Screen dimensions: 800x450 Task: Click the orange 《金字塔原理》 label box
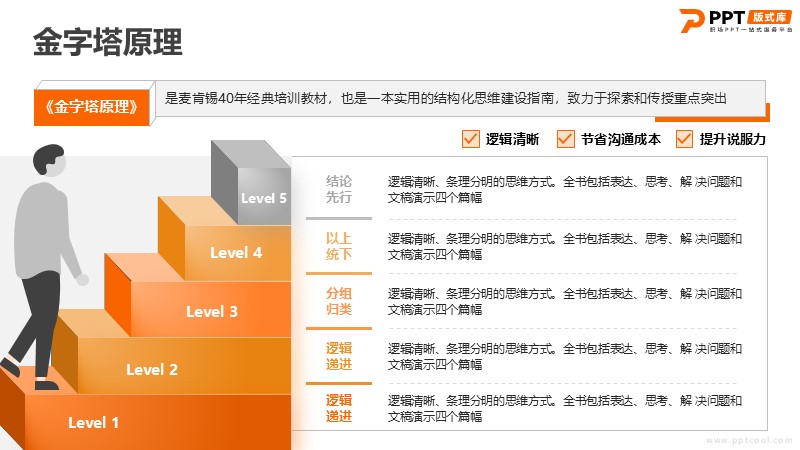coord(91,107)
